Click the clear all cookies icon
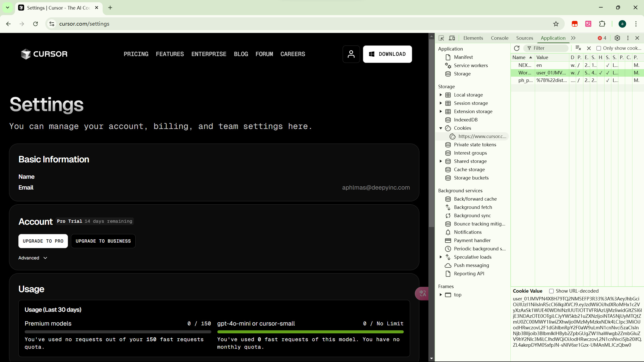Viewport: 644px width, 362px height. [x=578, y=48]
